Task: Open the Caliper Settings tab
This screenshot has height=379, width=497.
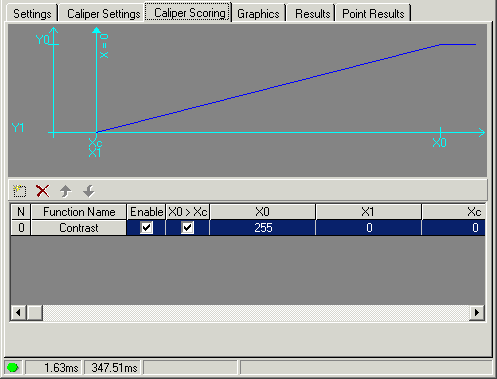Action: tap(103, 14)
